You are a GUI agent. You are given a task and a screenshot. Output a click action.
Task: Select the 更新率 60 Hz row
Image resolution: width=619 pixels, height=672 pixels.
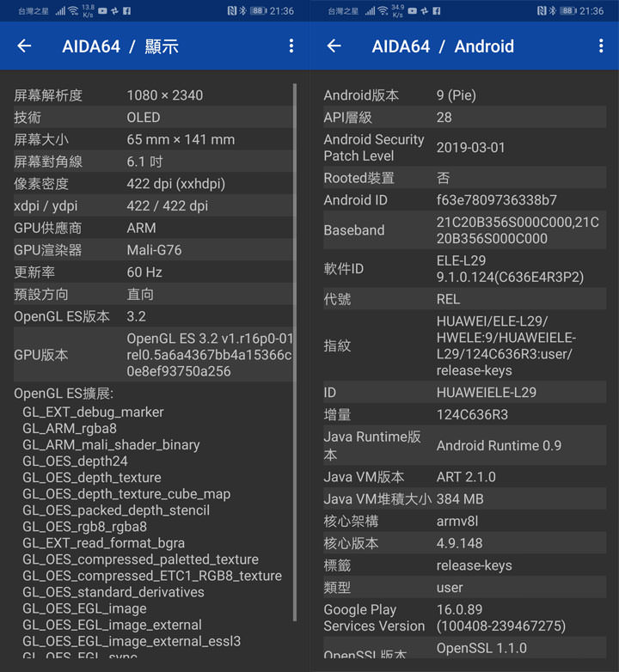(x=153, y=272)
